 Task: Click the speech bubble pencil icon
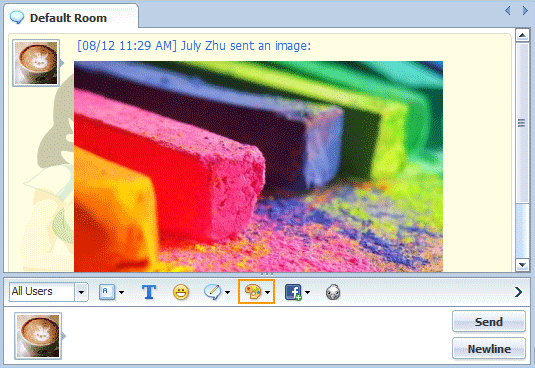click(x=212, y=292)
